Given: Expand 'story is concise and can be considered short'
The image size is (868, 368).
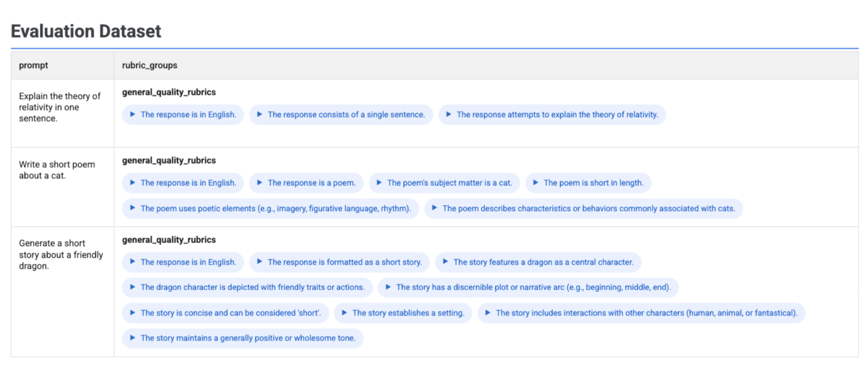Looking at the screenshot, I should tap(225, 313).
